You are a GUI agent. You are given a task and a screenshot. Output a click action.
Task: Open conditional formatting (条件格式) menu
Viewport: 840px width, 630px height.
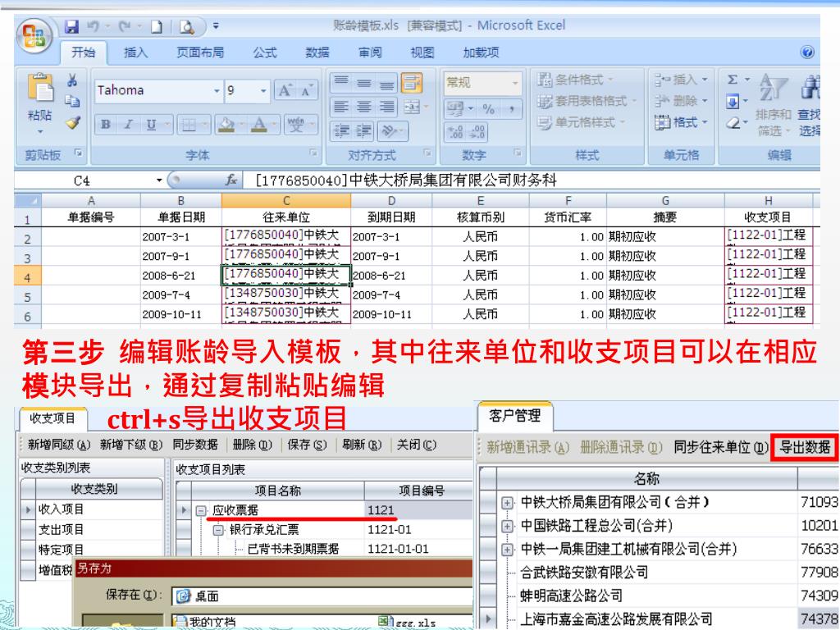[577, 80]
